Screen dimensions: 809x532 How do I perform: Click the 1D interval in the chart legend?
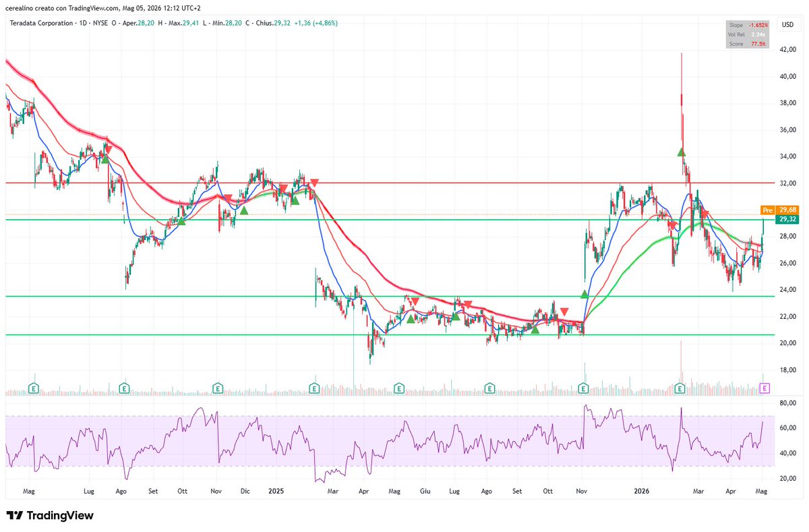[x=83, y=23]
